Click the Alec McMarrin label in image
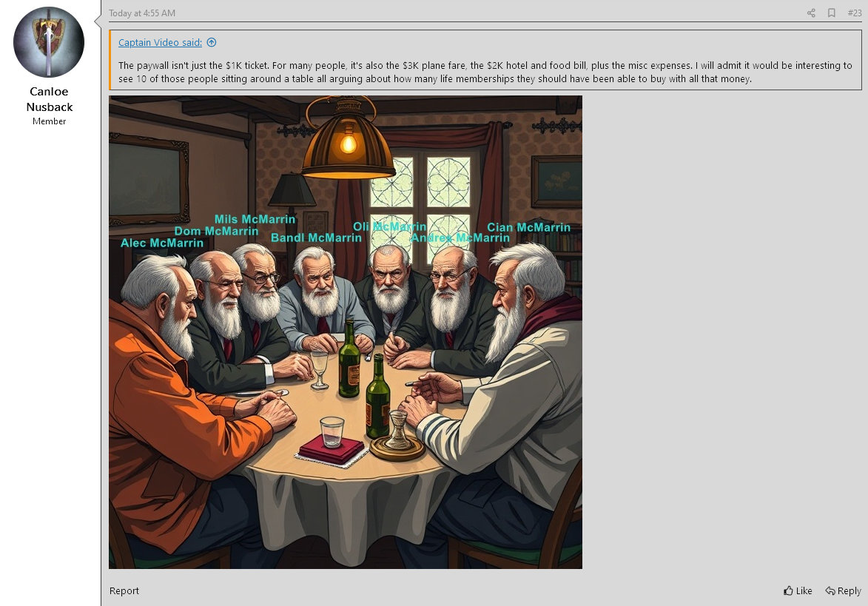Image resolution: width=868 pixels, height=606 pixels. [162, 243]
